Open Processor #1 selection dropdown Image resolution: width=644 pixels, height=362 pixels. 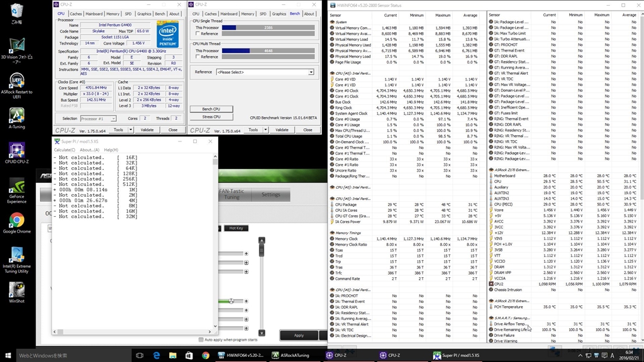98,119
